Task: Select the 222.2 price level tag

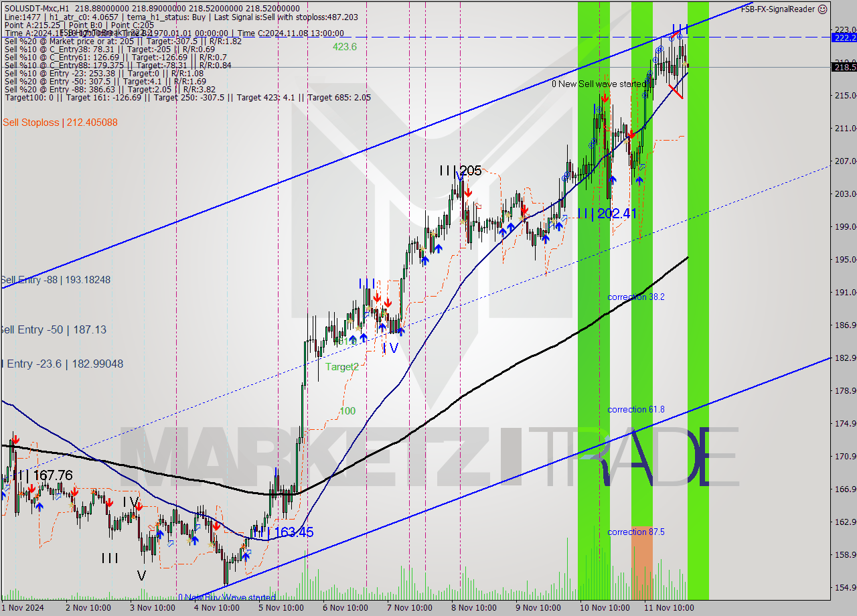Action: click(844, 38)
